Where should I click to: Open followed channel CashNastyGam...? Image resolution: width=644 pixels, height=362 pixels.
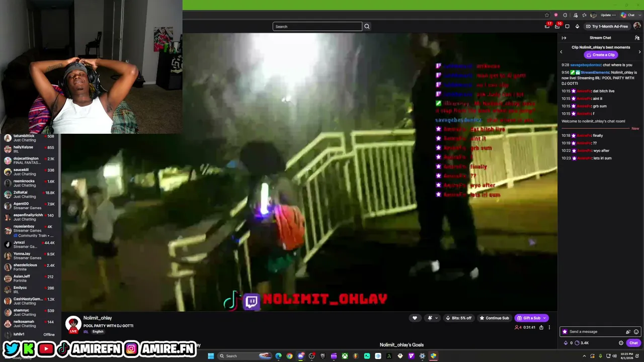click(30, 301)
